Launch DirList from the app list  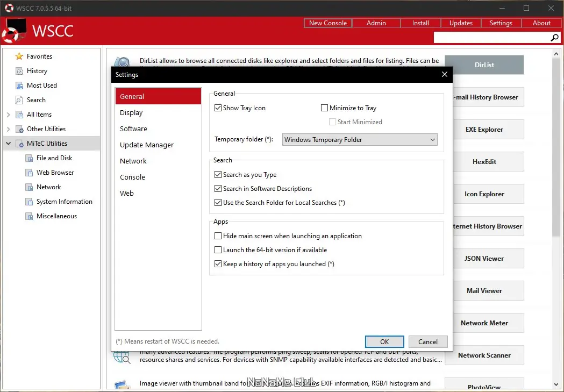coord(484,65)
